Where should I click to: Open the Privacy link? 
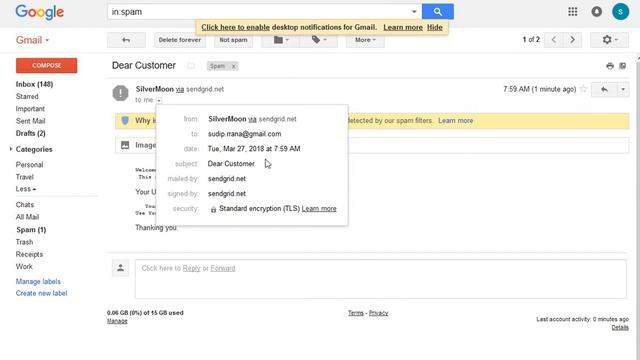coord(378,313)
